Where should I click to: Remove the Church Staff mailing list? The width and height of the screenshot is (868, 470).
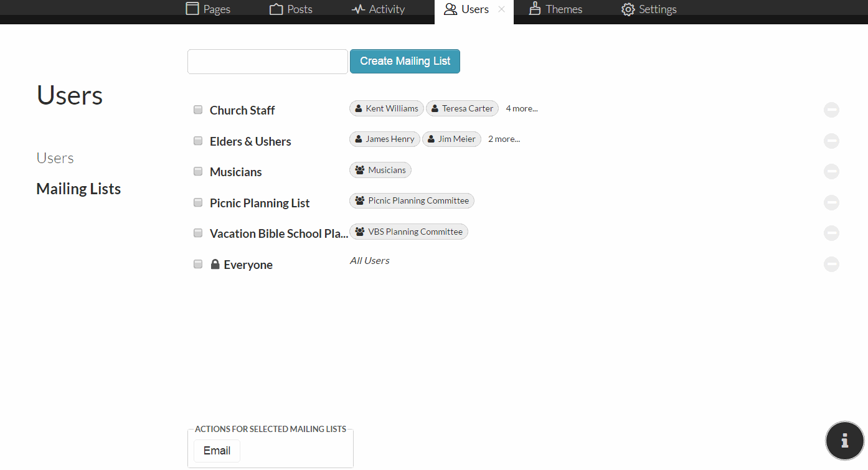click(x=831, y=110)
